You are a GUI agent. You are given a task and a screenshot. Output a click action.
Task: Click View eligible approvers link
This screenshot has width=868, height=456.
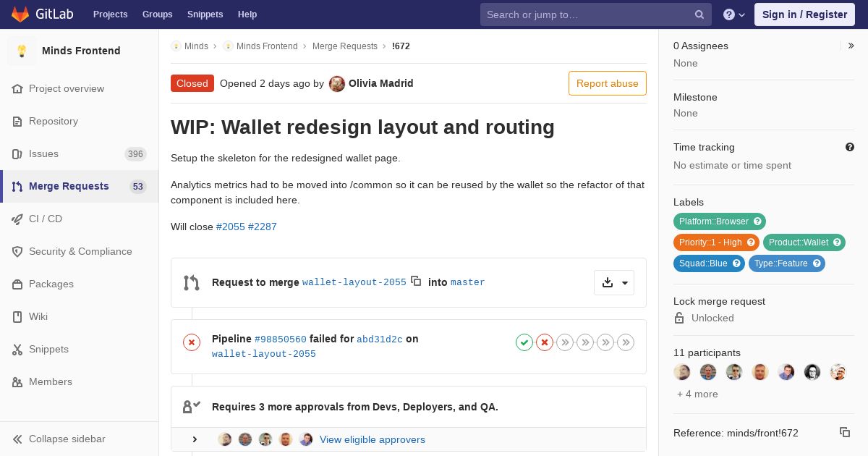coord(373,439)
